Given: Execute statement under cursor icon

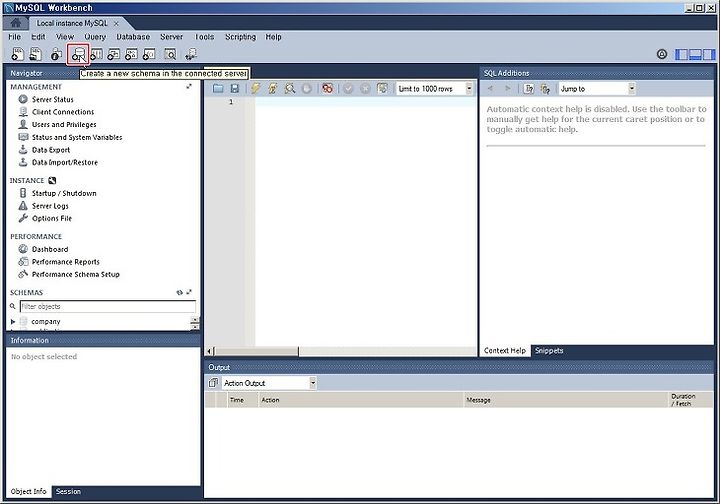Looking at the screenshot, I should (273, 88).
